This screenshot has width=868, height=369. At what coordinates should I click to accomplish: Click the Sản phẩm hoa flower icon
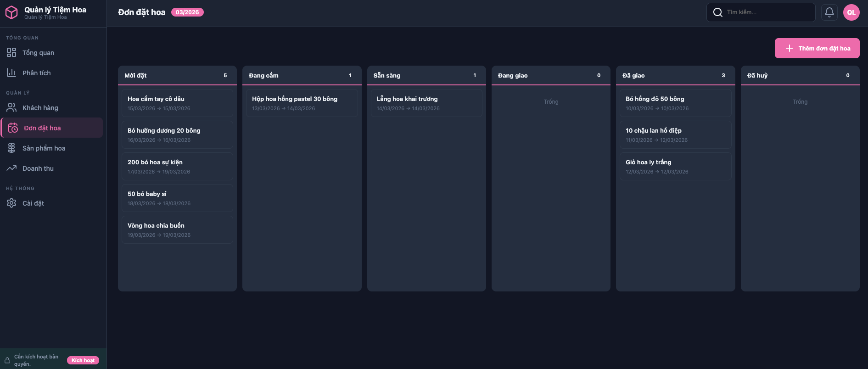tap(11, 148)
